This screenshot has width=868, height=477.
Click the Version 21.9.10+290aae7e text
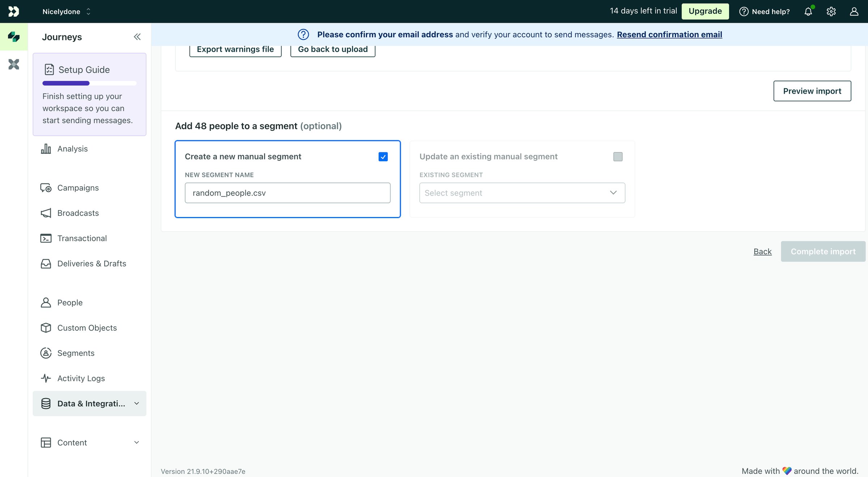203,471
